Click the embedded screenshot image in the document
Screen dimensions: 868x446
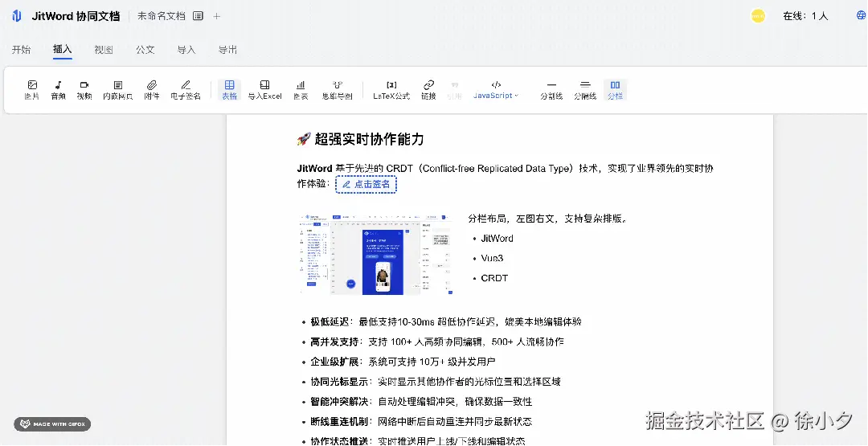pyautogui.click(x=376, y=253)
